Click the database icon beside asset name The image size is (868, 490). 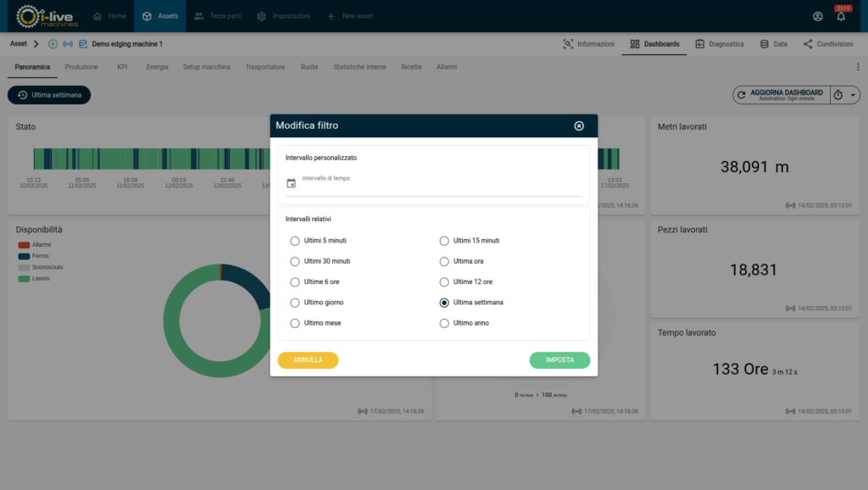(83, 44)
